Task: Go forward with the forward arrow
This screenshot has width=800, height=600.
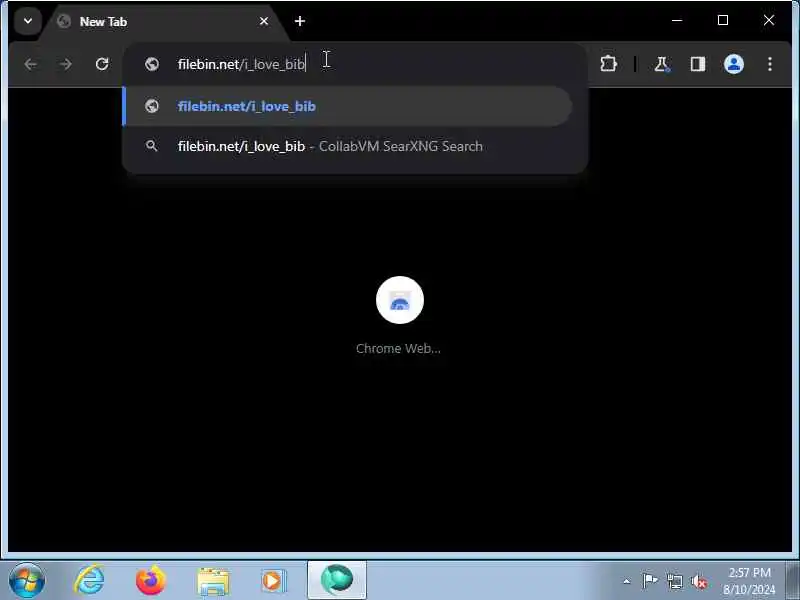Action: point(66,64)
